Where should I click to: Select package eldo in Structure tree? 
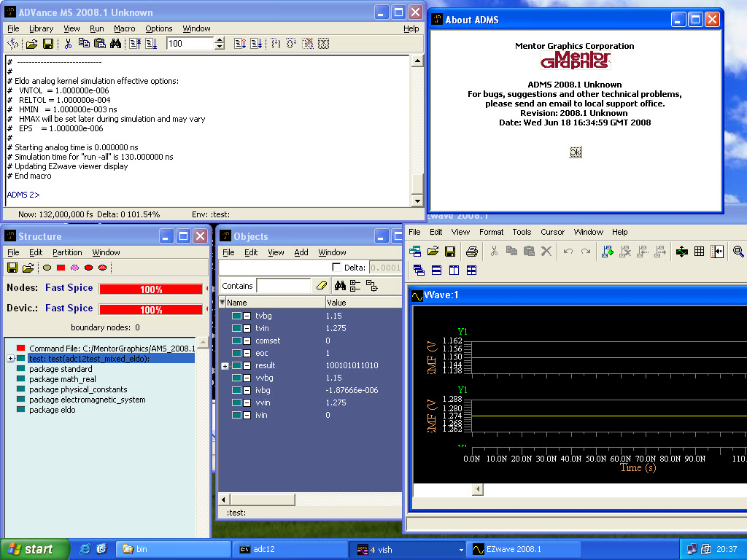[52, 410]
